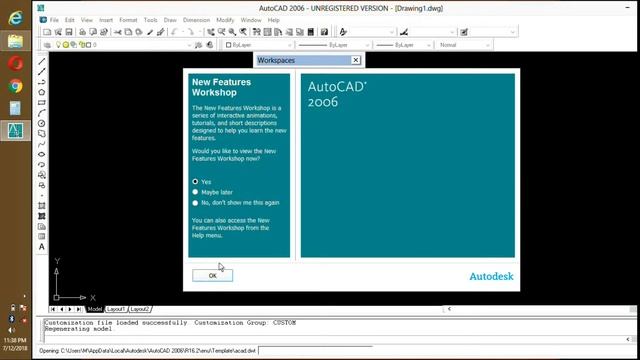Click OK in New Features Workshop

tap(213, 276)
